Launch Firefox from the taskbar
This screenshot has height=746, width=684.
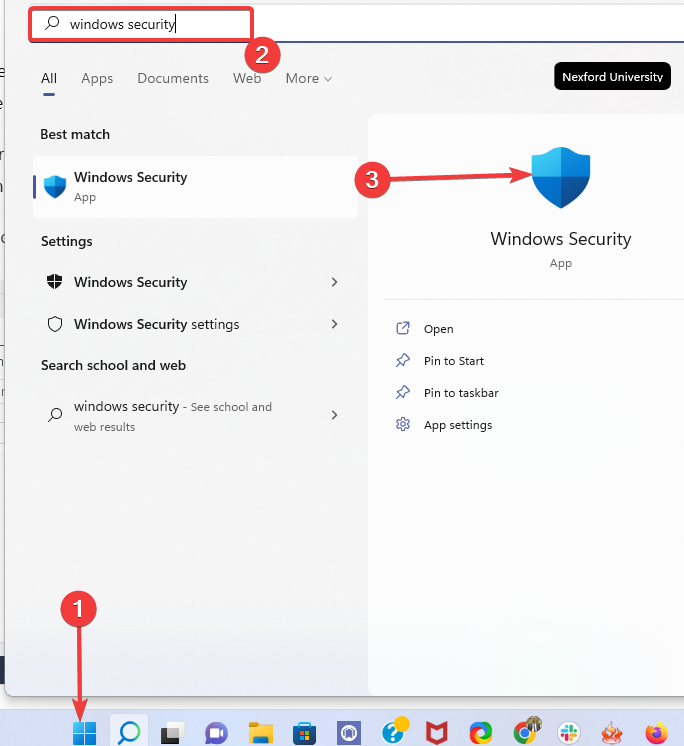(x=657, y=733)
